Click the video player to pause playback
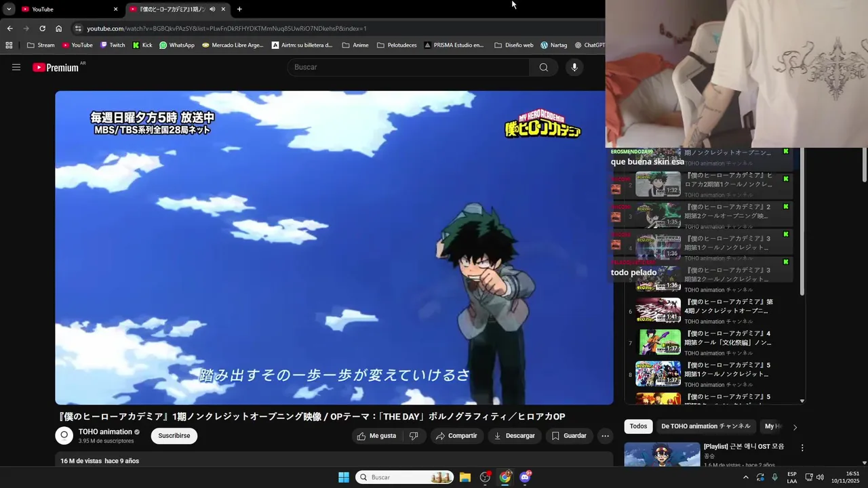The width and height of the screenshot is (868, 488). point(334,247)
